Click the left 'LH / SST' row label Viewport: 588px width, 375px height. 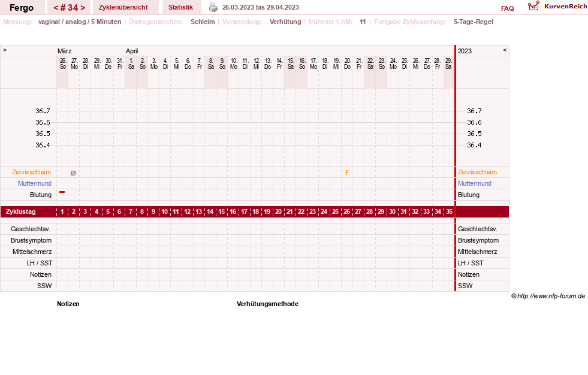pos(40,263)
